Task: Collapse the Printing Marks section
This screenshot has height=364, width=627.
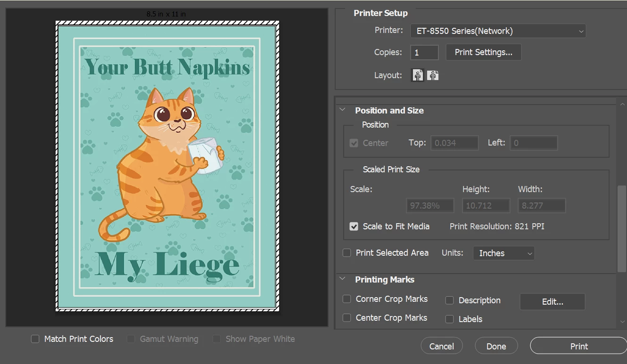Action: 343,279
